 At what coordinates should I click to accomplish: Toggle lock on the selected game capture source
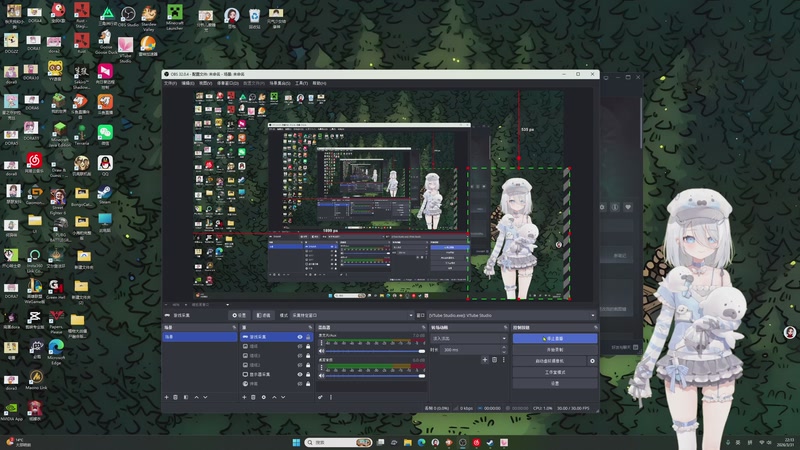click(x=308, y=337)
